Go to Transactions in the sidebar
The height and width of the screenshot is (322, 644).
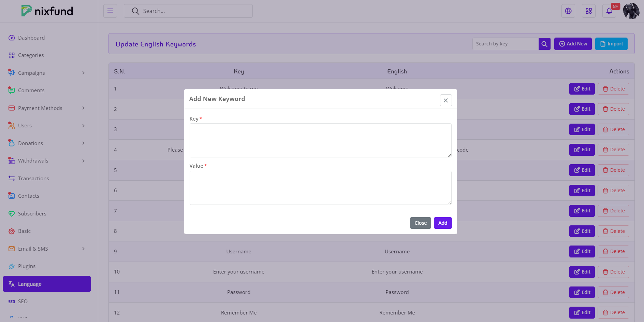[x=33, y=178]
